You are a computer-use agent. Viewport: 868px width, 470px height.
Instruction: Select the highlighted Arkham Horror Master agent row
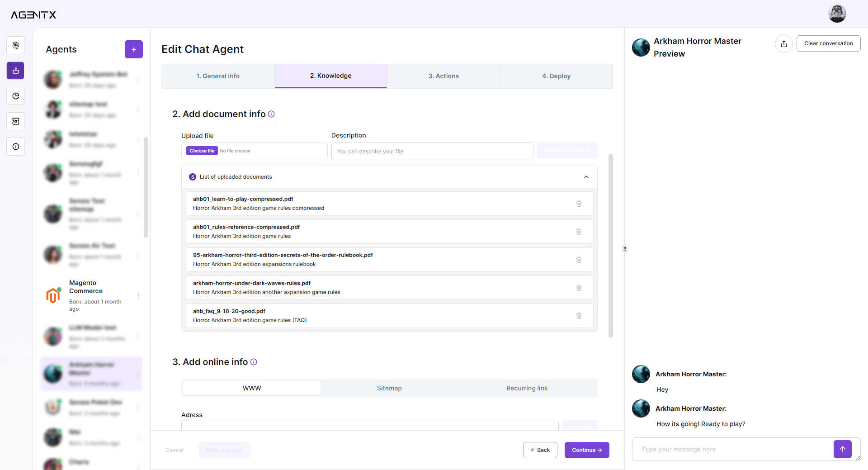point(91,374)
